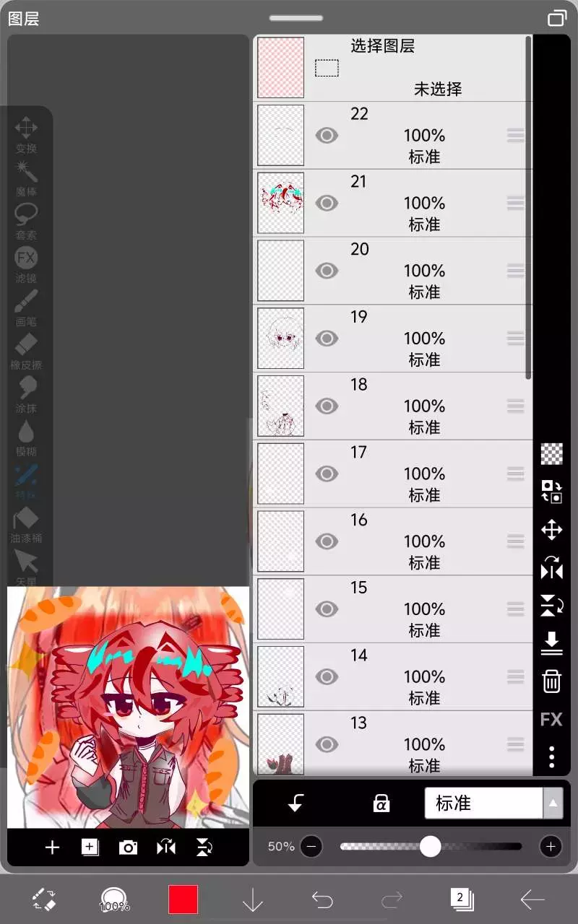Select layer 21 in the layer list
The width and height of the screenshot is (578, 924).
click(x=392, y=203)
